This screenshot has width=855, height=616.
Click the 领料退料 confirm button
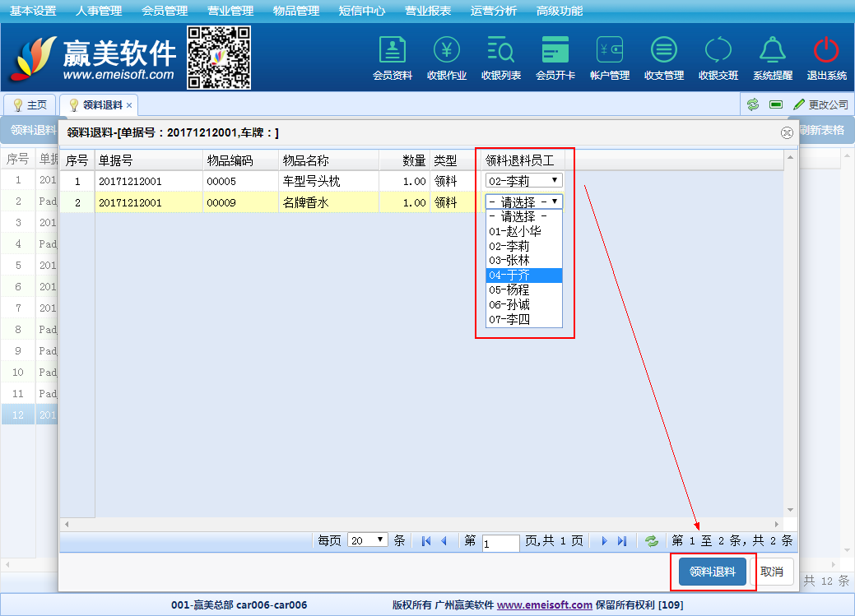point(713,572)
